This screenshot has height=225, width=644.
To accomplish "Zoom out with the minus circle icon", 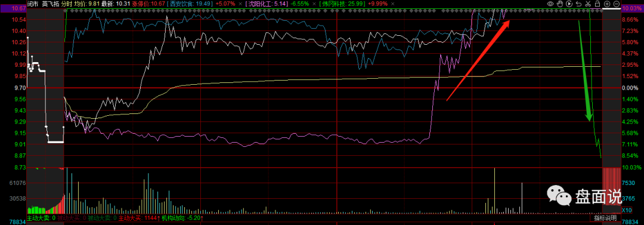I will point(616,4).
